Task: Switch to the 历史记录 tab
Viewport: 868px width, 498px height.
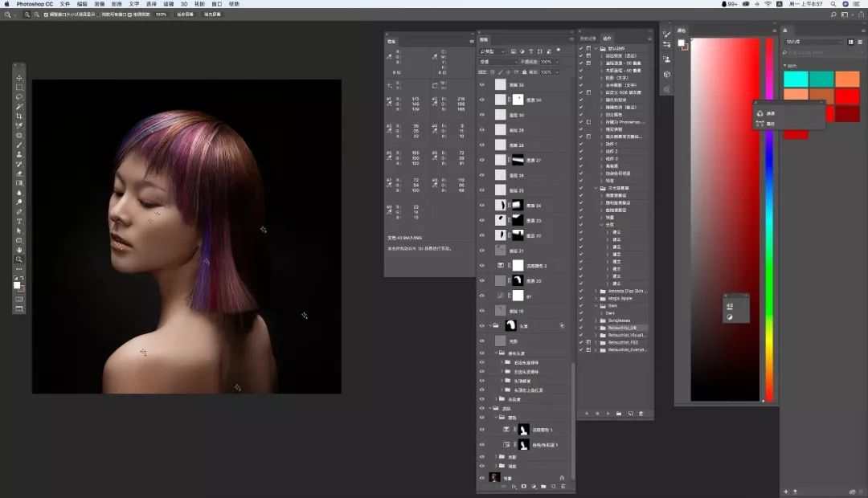Action: [x=588, y=39]
